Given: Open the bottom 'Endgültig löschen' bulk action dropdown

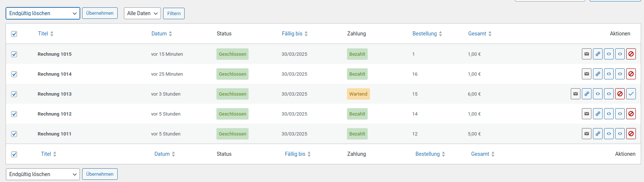Looking at the screenshot, I should pyautogui.click(x=43, y=174).
